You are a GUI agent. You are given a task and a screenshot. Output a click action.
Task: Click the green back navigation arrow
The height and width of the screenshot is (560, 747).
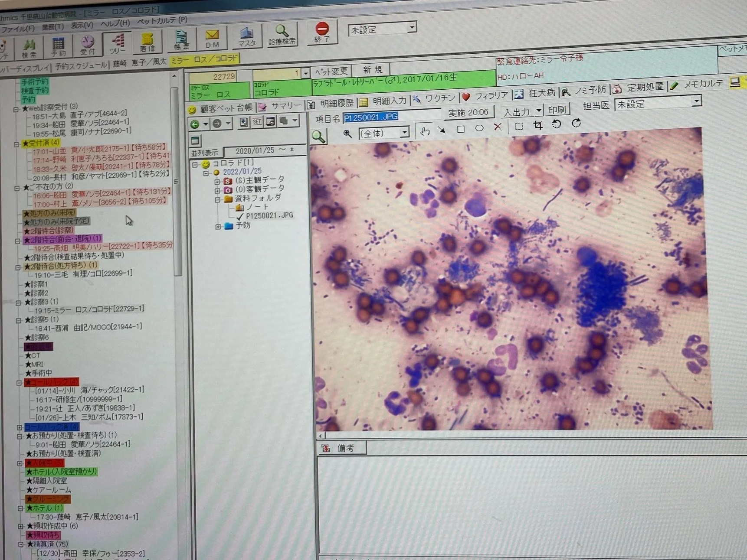pos(195,124)
